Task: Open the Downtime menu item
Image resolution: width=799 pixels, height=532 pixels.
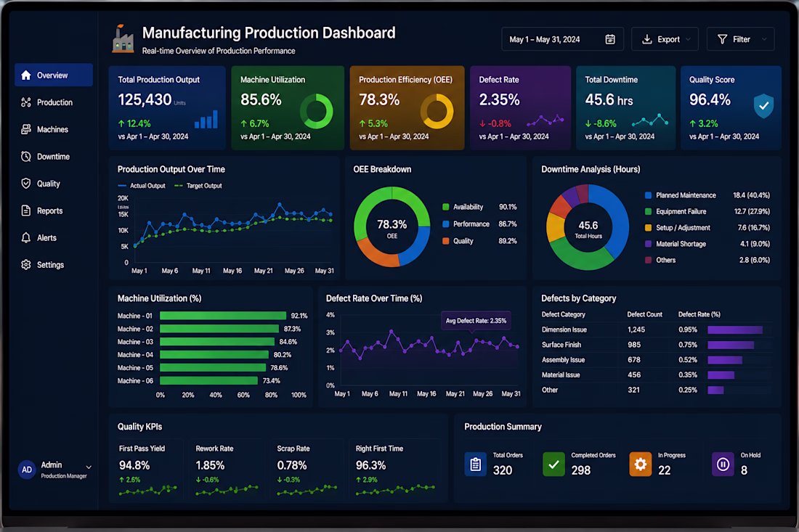Action: 54,156
